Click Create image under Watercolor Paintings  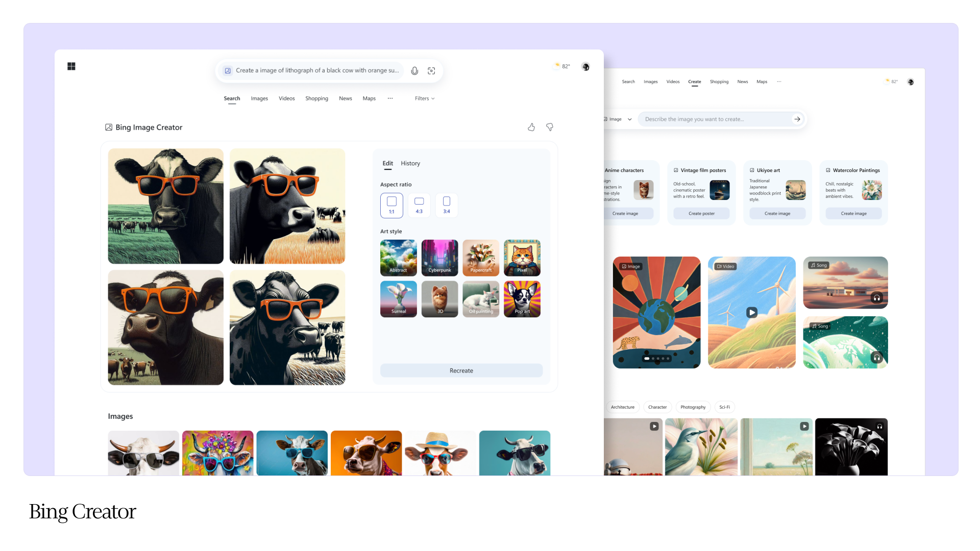pos(854,214)
